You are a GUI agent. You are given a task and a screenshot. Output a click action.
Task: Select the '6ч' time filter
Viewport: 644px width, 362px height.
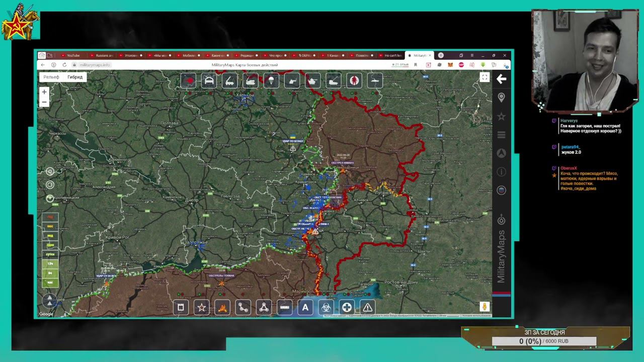[50, 273]
